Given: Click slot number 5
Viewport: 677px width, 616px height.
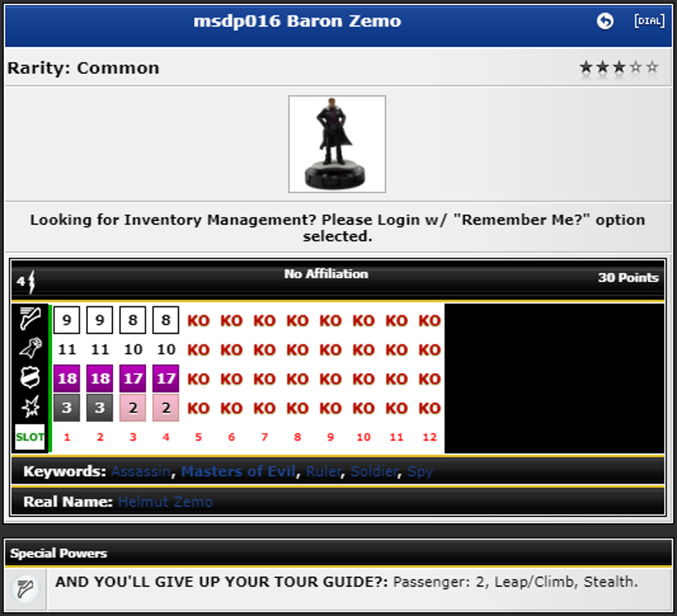Looking at the screenshot, I should click(x=198, y=437).
